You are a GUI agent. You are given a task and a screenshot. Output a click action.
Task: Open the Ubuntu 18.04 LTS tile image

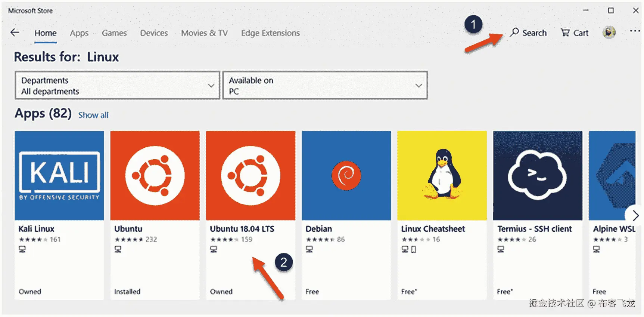pyautogui.click(x=251, y=175)
